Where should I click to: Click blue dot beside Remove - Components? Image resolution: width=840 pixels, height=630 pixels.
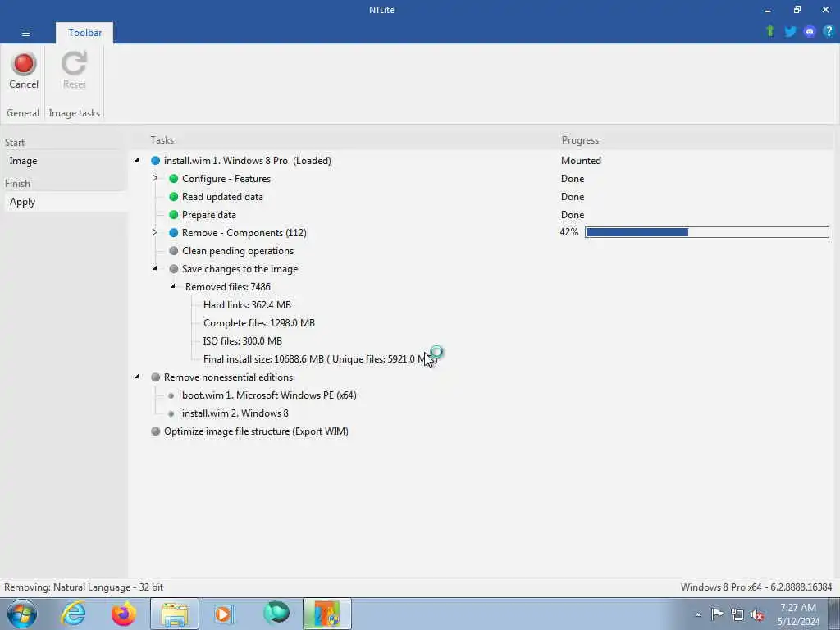click(x=174, y=233)
